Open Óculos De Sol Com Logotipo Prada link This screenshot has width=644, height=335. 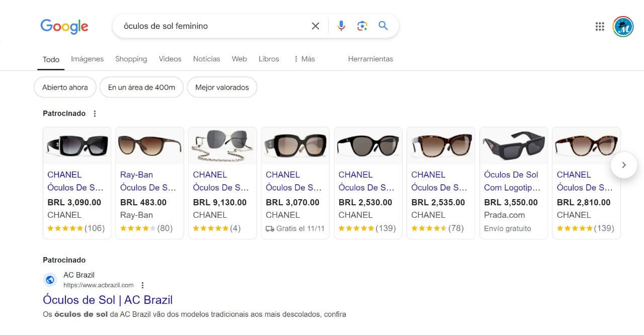point(513,181)
